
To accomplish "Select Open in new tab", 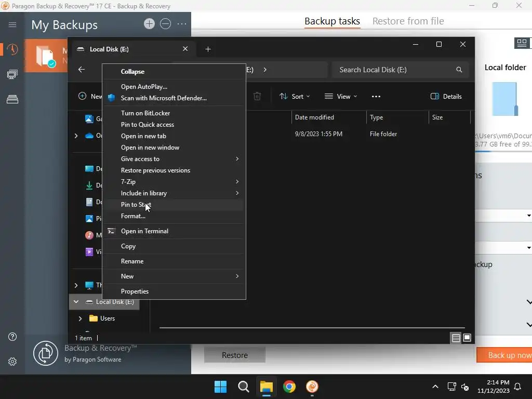I will point(174,136).
